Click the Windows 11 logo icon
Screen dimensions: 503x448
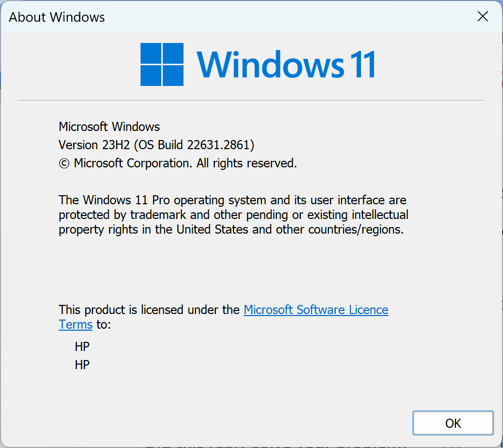[x=162, y=65]
